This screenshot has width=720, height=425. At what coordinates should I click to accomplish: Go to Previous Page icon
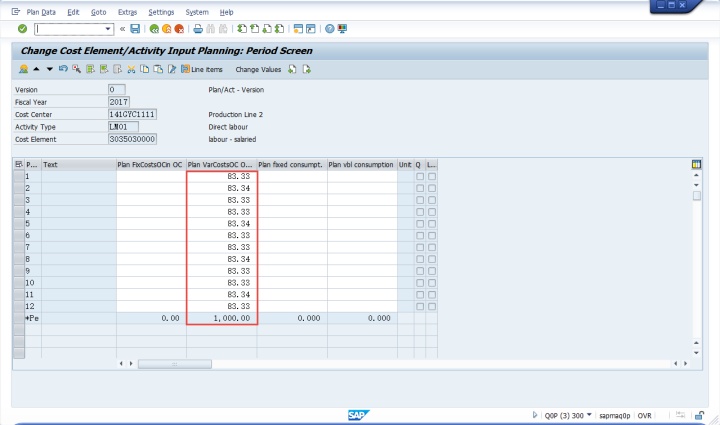point(254,29)
